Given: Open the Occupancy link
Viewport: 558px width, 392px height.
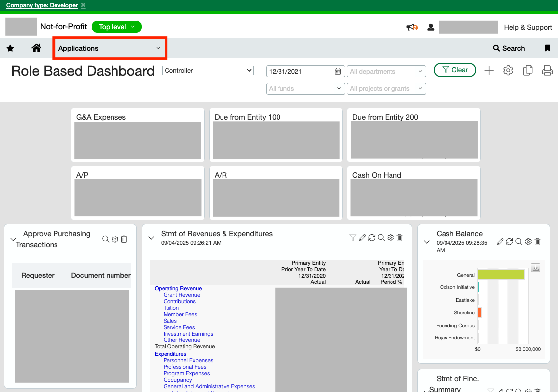Looking at the screenshot, I should pyautogui.click(x=177, y=380).
